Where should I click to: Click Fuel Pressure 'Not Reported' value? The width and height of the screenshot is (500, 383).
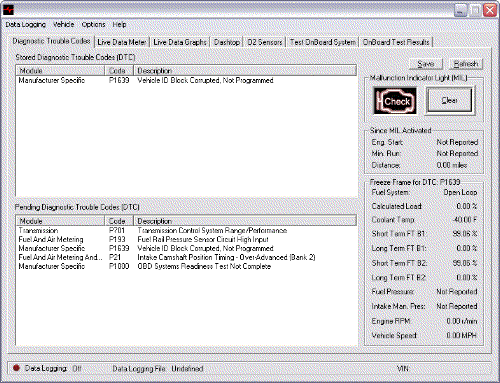click(x=457, y=292)
